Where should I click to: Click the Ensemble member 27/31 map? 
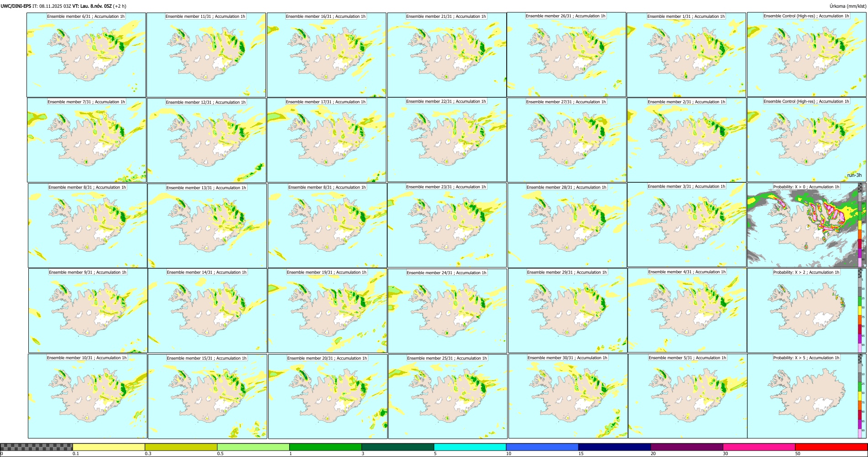pos(567,140)
